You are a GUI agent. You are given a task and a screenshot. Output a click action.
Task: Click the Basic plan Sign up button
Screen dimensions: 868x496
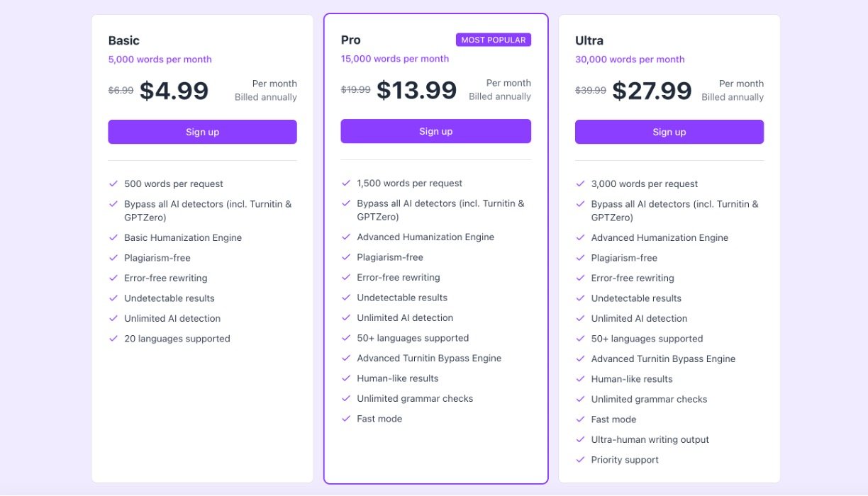202,132
